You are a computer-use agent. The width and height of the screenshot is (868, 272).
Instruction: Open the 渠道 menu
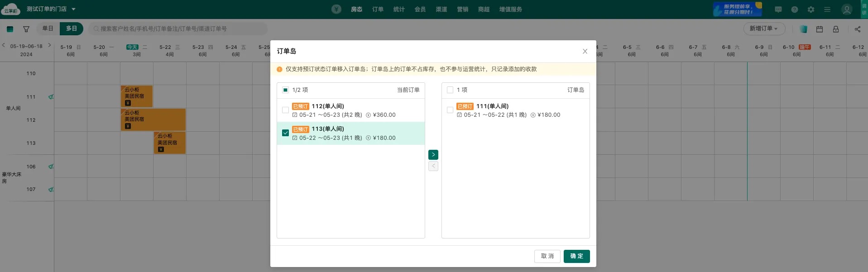click(x=441, y=9)
